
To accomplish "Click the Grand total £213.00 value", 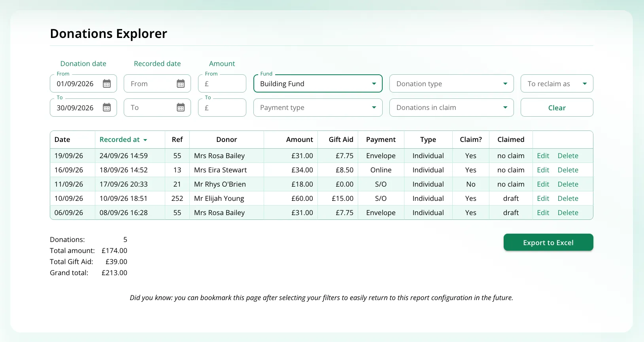I will pyautogui.click(x=114, y=273).
